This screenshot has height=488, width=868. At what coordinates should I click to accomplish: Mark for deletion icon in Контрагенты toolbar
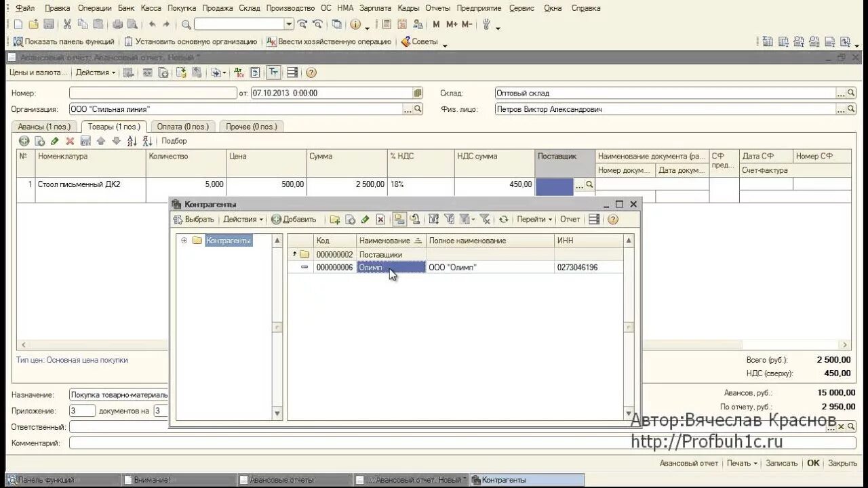380,220
